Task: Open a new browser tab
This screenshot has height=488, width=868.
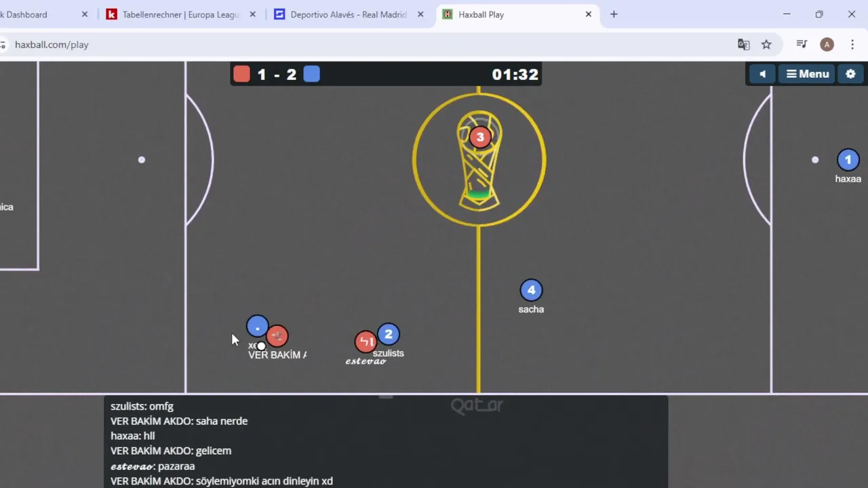Action: (614, 14)
